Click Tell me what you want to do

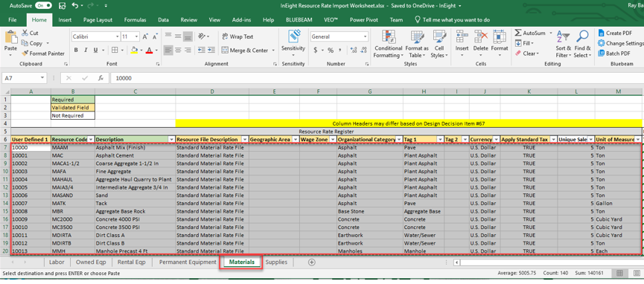click(452, 19)
